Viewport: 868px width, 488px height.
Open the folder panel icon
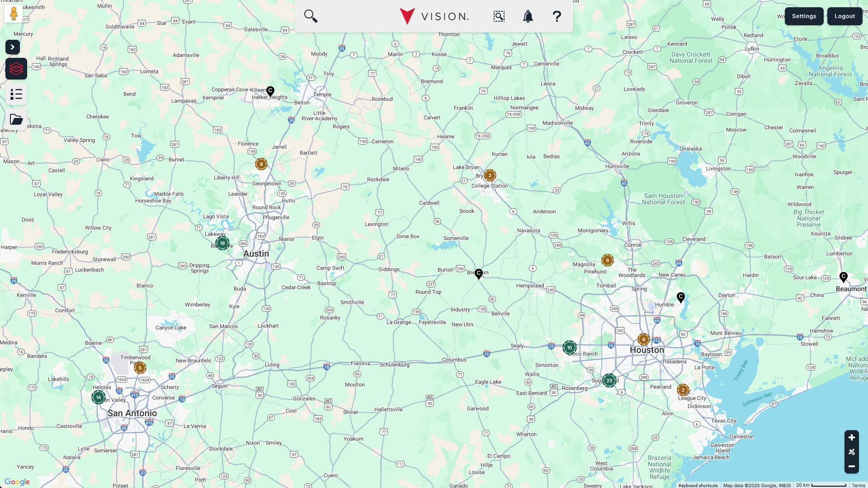coord(16,120)
